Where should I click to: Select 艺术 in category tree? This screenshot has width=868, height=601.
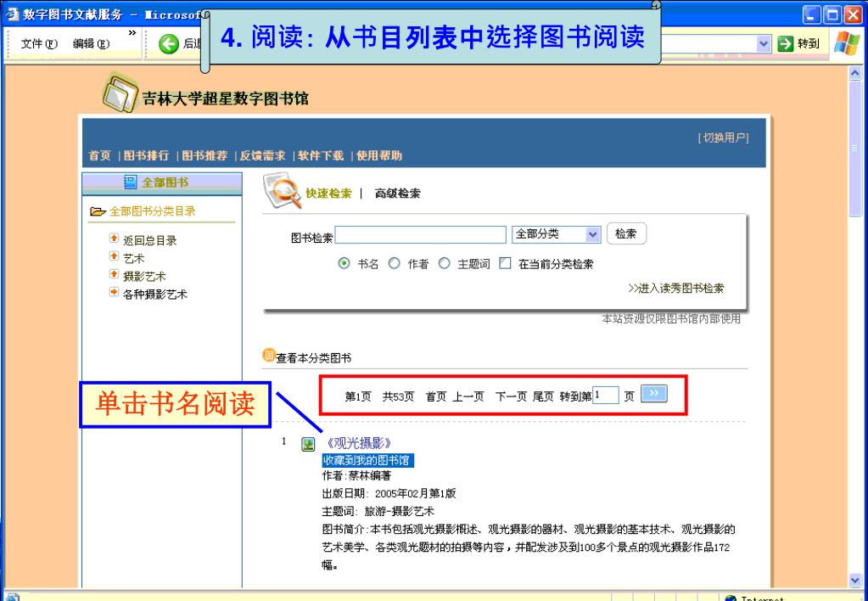(133, 258)
